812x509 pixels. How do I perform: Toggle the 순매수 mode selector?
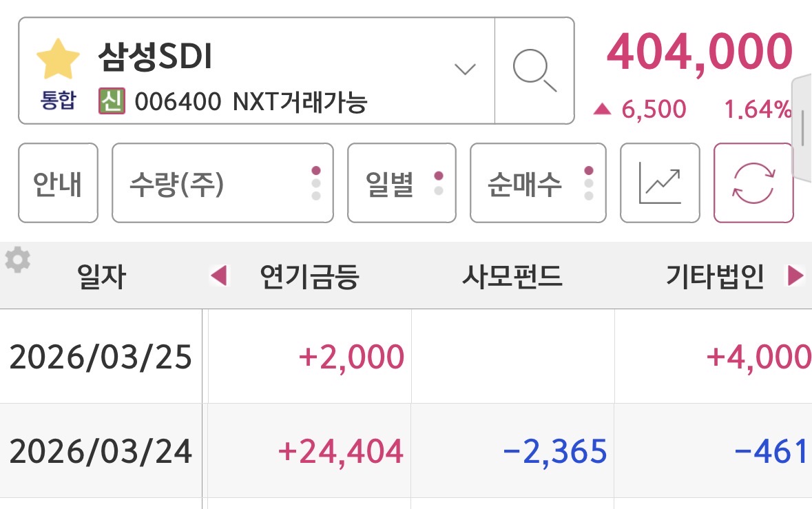(538, 183)
